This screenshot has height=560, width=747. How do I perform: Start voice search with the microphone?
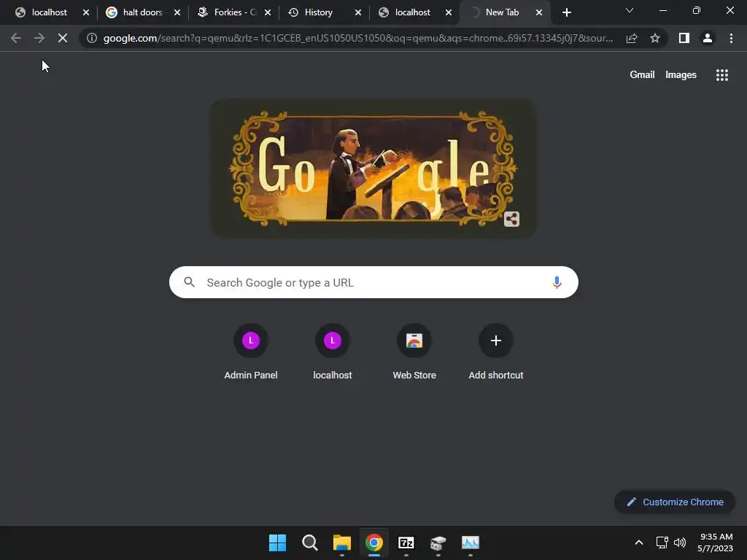coord(557,282)
